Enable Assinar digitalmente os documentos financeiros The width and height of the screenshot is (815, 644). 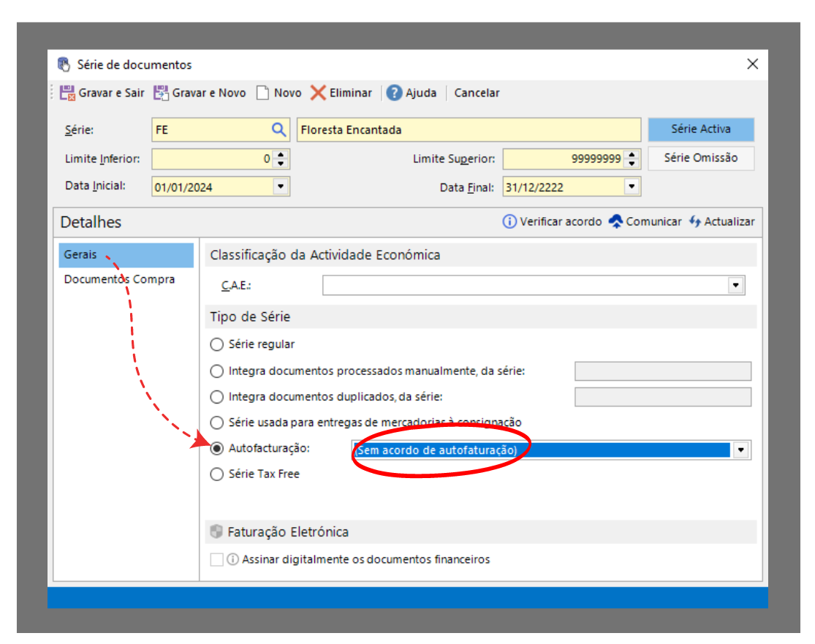216,560
